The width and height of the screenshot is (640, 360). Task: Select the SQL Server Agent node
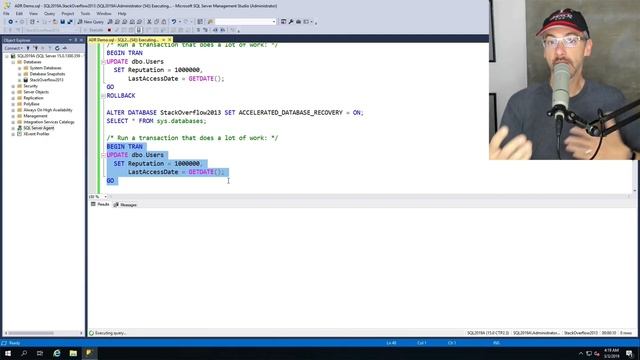point(38,128)
